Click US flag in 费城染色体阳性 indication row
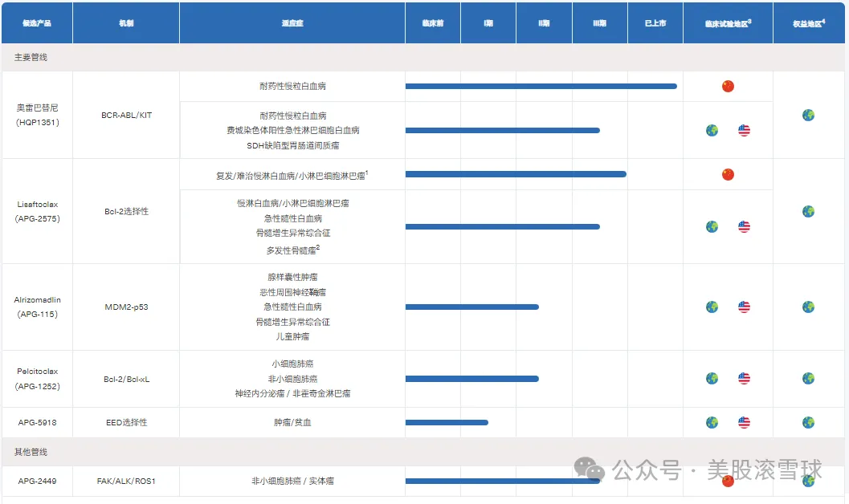 click(x=744, y=130)
